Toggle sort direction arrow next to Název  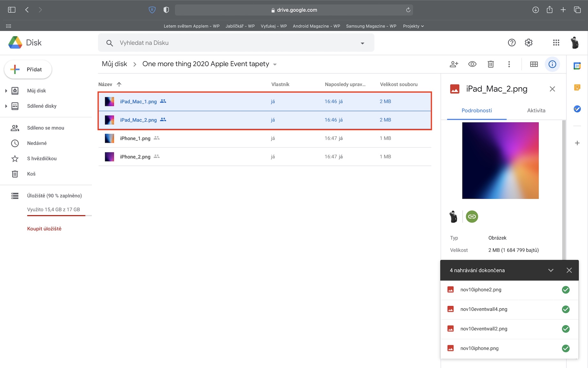tap(119, 84)
